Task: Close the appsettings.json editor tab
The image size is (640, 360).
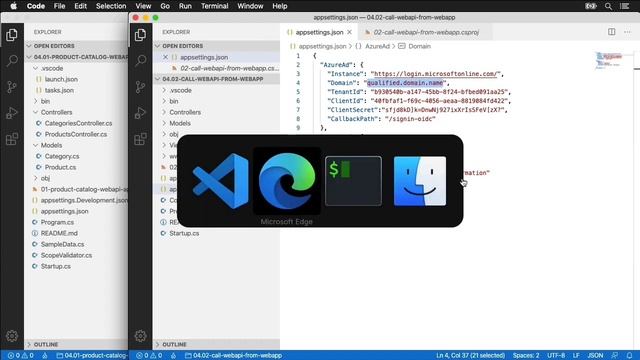Action: pos(349,32)
